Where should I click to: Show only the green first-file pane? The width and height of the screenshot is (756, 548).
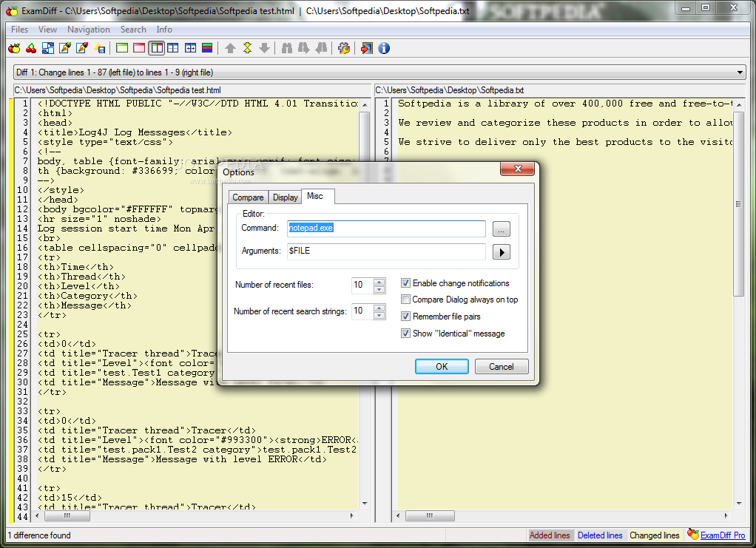[x=123, y=48]
